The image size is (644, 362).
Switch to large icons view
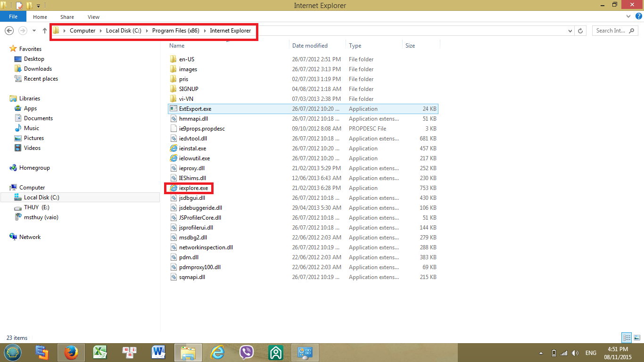(636, 337)
